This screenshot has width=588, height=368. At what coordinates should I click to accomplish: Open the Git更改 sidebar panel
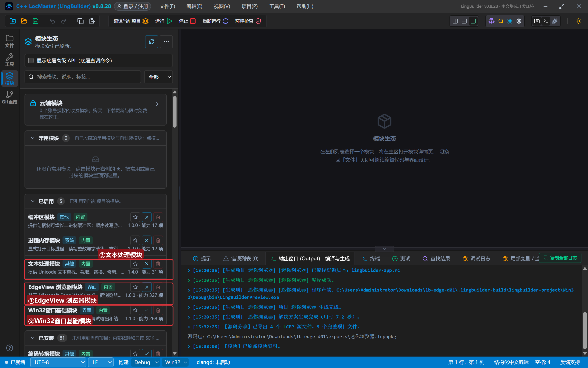[9, 98]
